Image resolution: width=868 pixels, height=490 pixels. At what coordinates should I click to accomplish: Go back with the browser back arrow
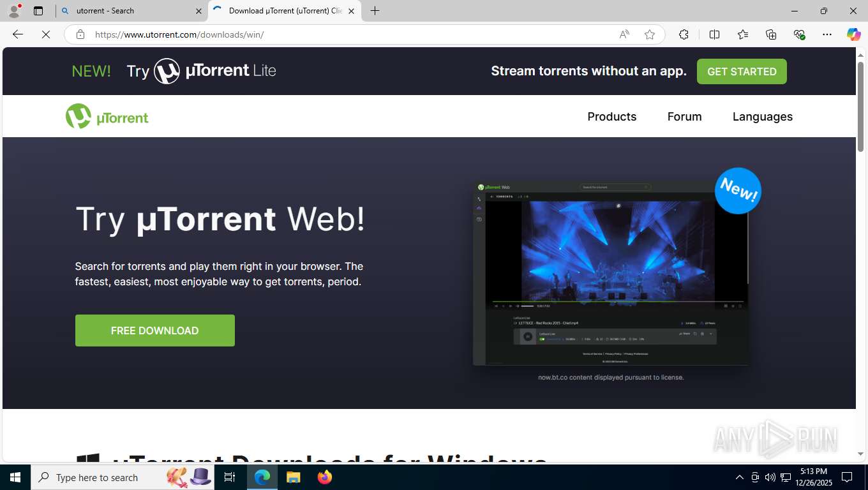18,34
